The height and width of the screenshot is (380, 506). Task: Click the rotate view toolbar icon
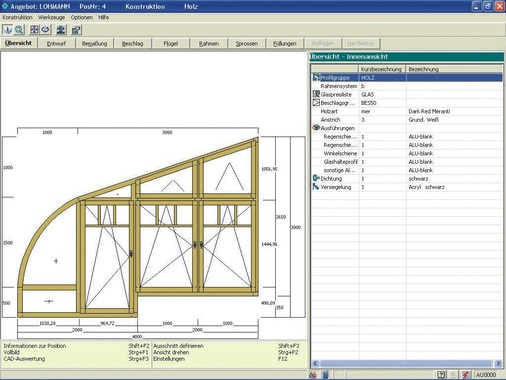tap(46, 30)
